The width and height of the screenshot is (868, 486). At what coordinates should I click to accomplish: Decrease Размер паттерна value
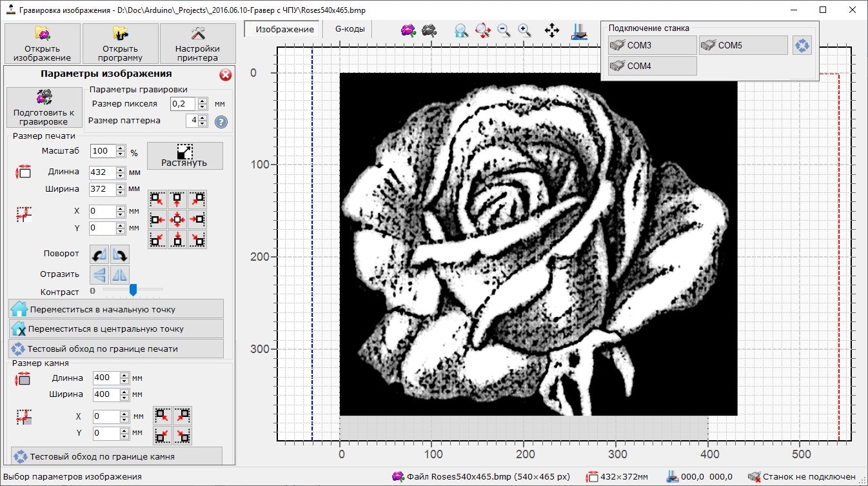point(203,124)
